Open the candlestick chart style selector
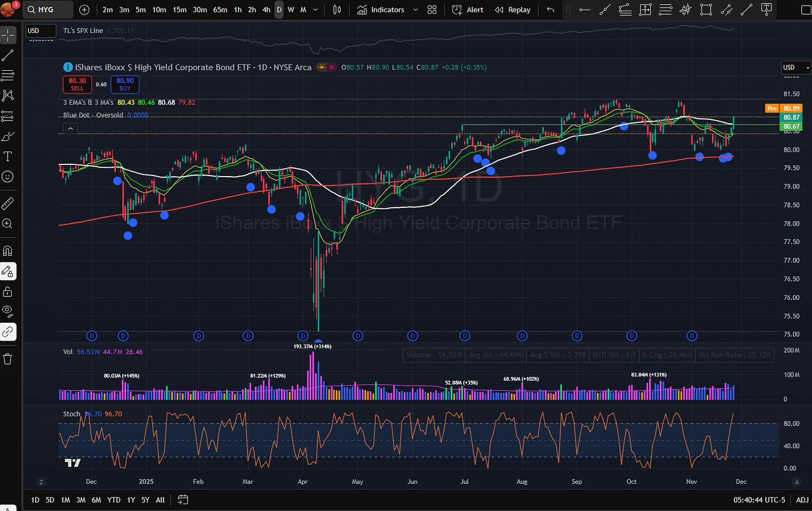The height and width of the screenshot is (511, 812). (x=337, y=9)
